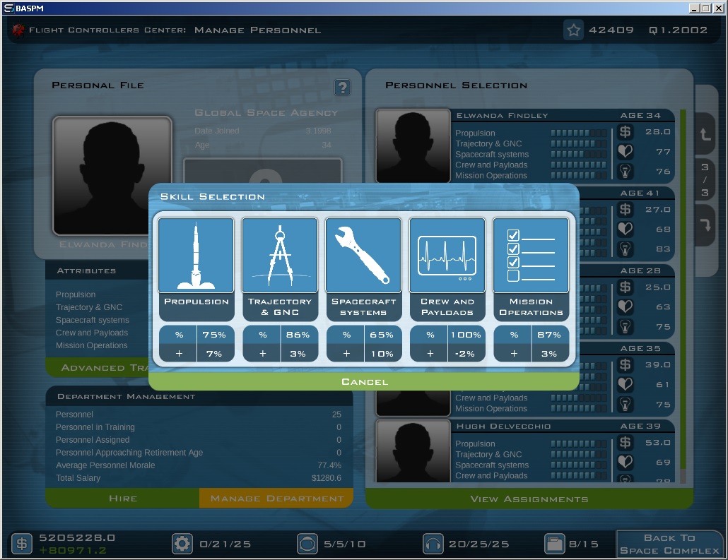Screen dimensions: 728x560
Task: Click Elwanda Findley's morale heart icon
Action: coord(626,151)
